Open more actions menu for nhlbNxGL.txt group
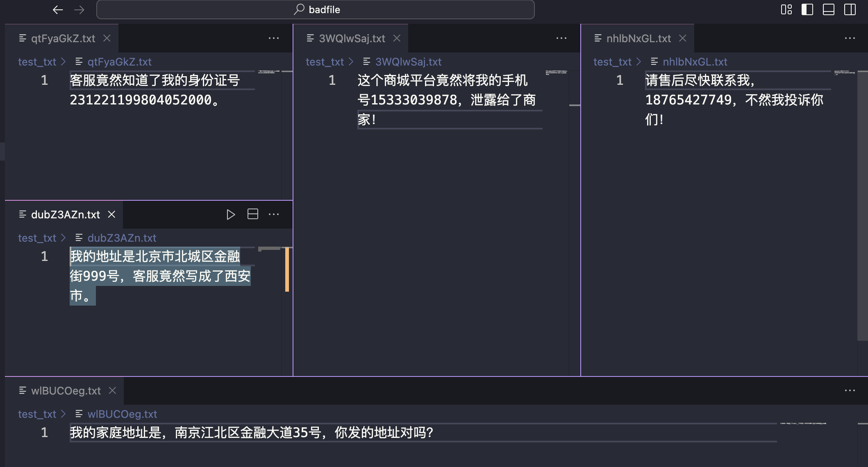 850,38
